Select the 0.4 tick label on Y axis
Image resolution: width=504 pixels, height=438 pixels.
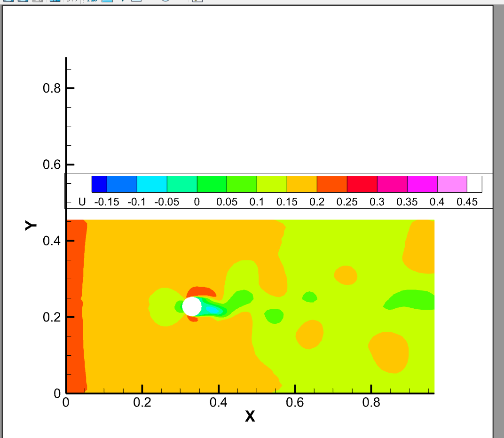tap(52, 241)
